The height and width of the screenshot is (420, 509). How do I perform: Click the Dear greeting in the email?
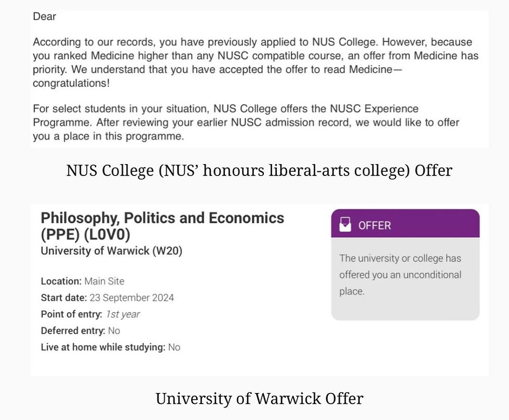pos(44,17)
